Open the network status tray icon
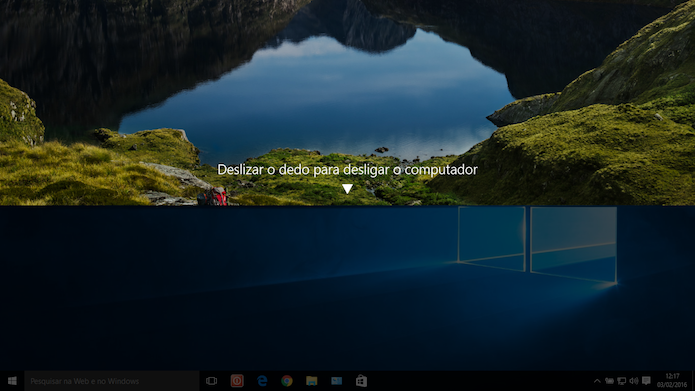The width and height of the screenshot is (695, 391). coord(622,381)
